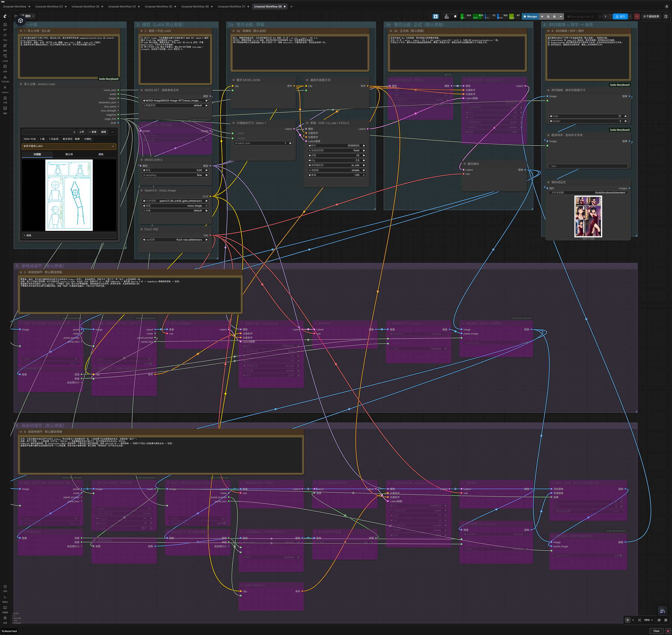Screen dimensions: 672x635
Task: Open the Assets sidebar panel
Action: pyautogui.click(x=5, y=26)
